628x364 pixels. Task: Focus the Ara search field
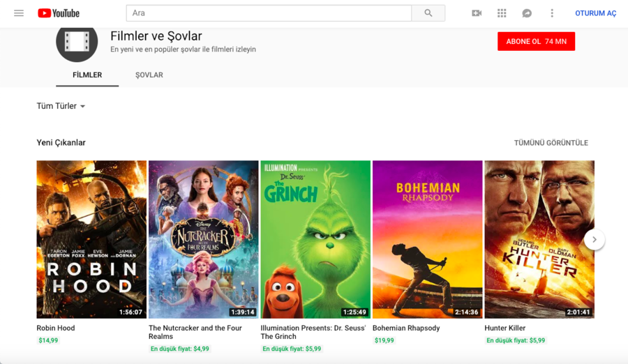pos(269,13)
